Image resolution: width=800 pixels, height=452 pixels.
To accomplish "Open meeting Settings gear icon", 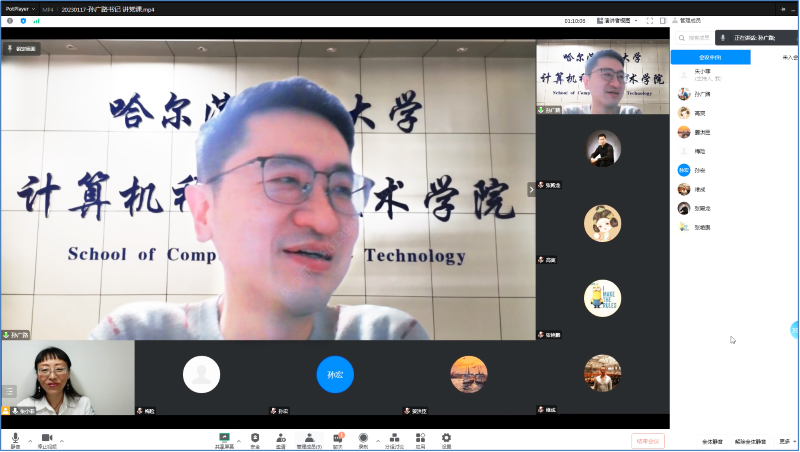I will 446,439.
